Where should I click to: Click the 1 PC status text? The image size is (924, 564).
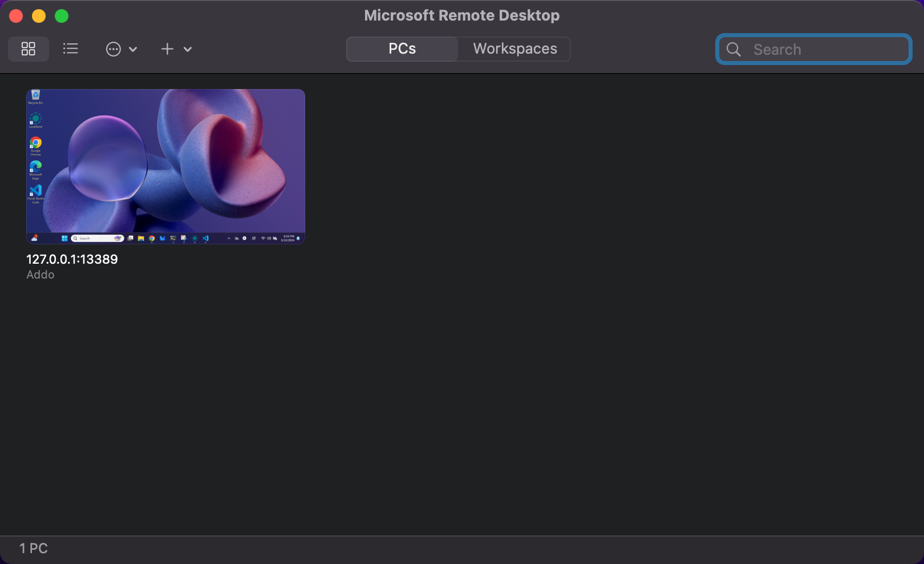tap(34, 549)
